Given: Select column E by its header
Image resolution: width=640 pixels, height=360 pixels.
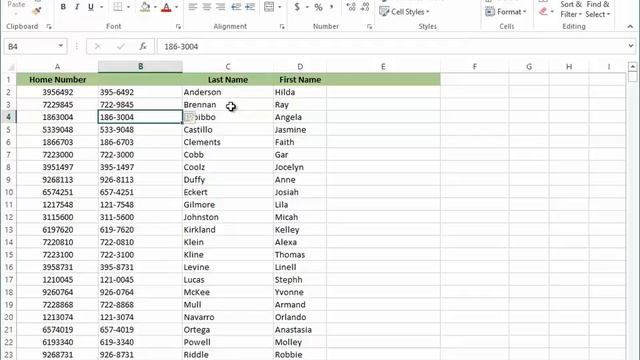Looking at the screenshot, I should [x=383, y=67].
